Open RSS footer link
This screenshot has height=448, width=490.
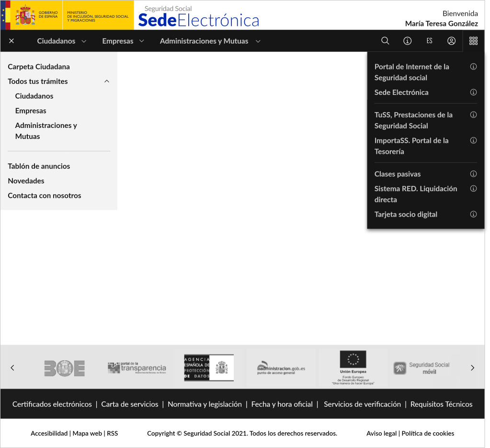click(x=113, y=433)
